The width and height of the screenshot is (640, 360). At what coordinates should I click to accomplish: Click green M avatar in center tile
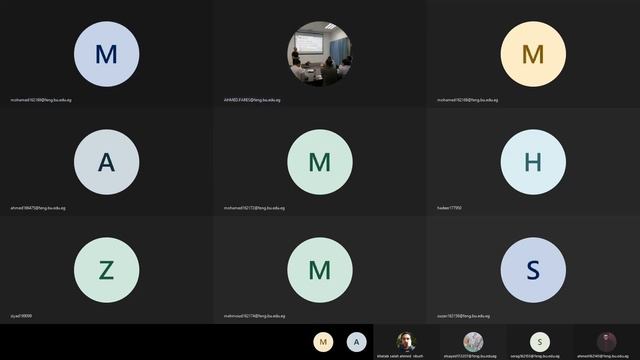pos(320,162)
